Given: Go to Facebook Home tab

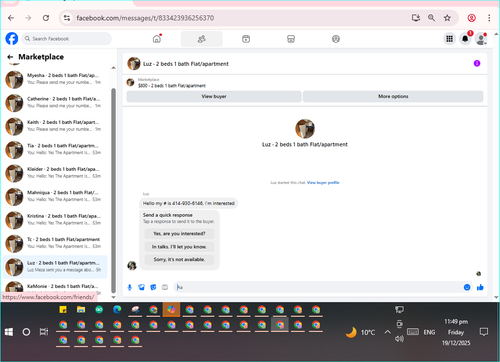Looking at the screenshot, I should coord(157,39).
